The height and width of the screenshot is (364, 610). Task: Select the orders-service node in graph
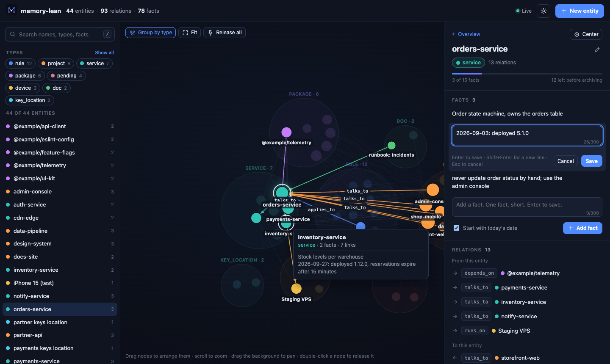pyautogui.click(x=282, y=193)
